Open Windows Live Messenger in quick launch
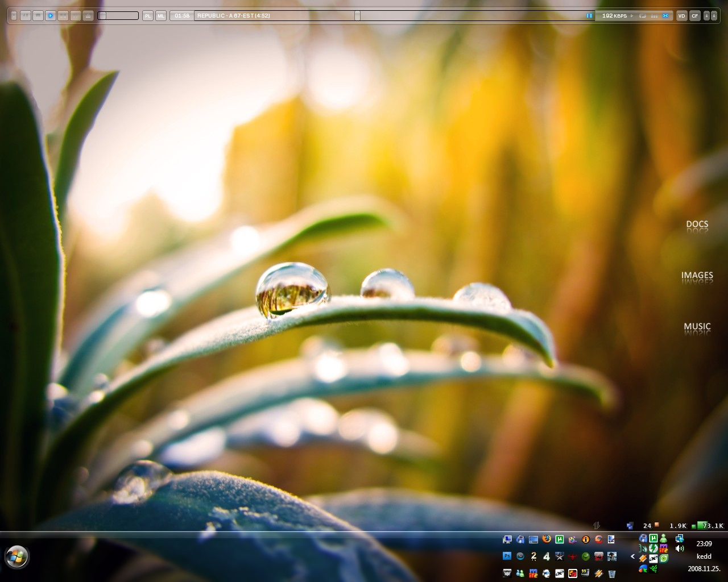Image resolution: width=728 pixels, height=582 pixels. pos(520,573)
